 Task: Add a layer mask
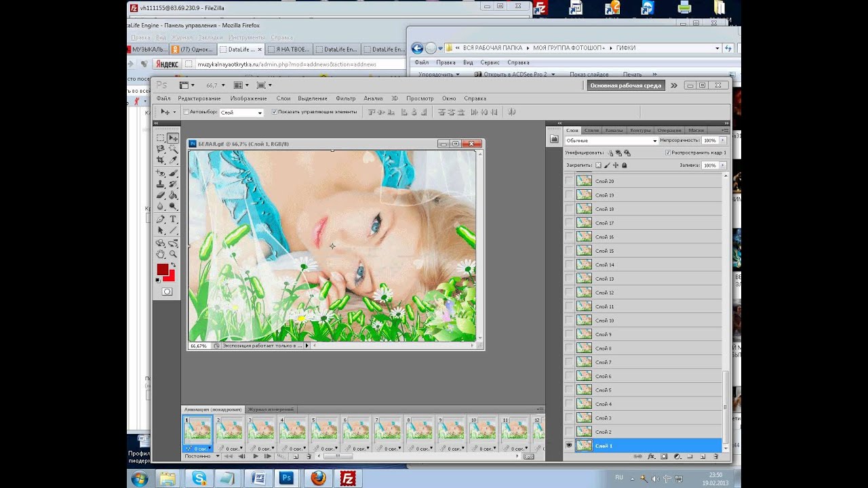point(664,457)
